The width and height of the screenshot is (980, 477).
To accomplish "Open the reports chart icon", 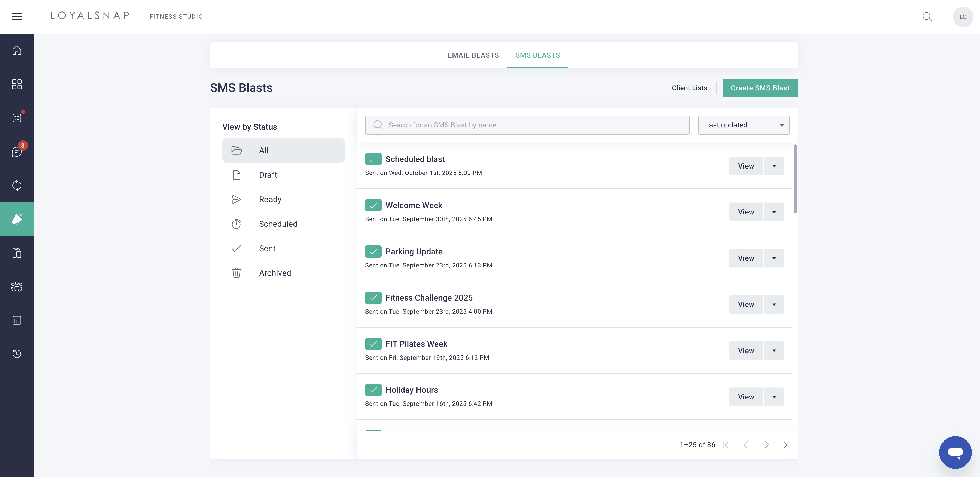I will [x=17, y=320].
